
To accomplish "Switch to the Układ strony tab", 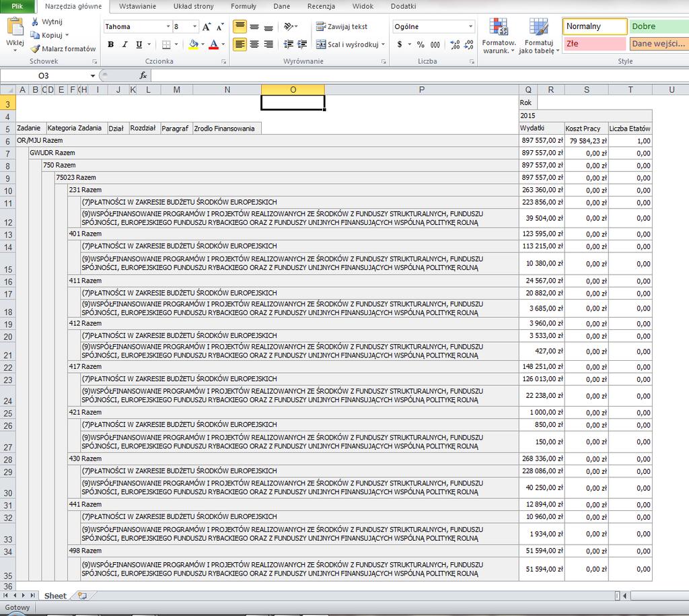I will (193, 6).
